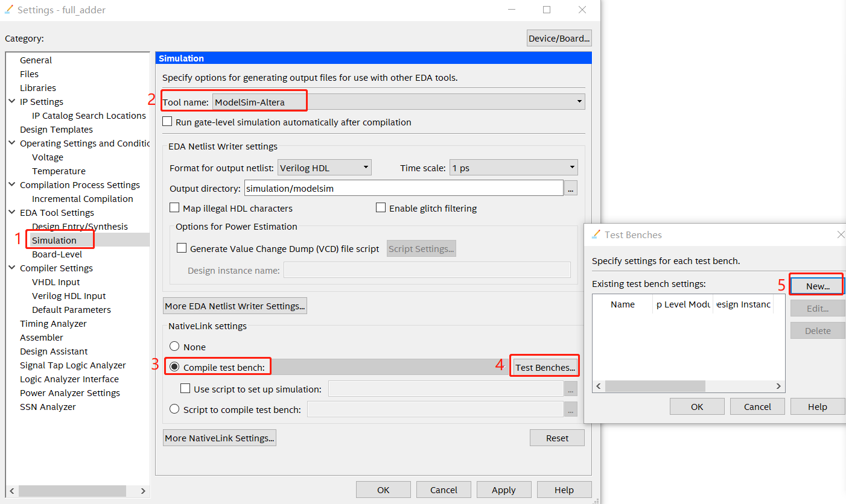The image size is (846, 504).
Task: Click OK in the Settings dialog
Action: 383,490
